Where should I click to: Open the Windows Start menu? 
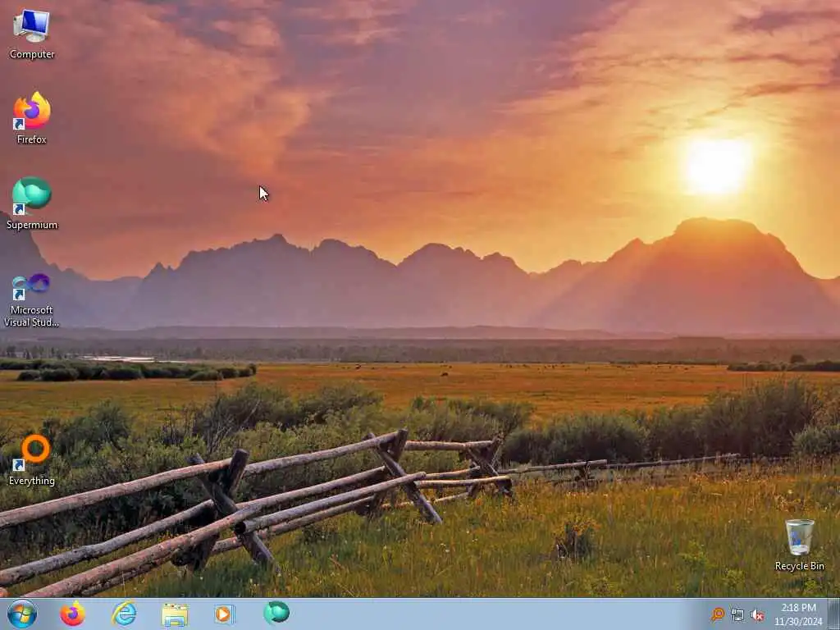coord(22,614)
